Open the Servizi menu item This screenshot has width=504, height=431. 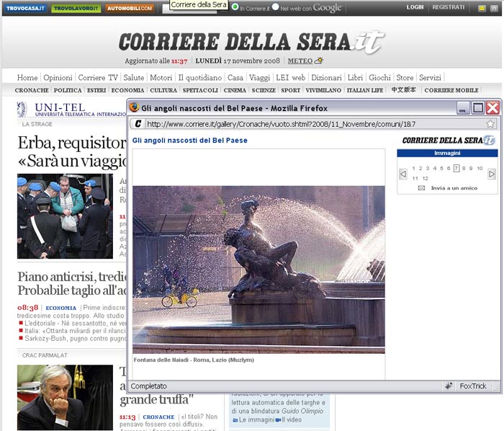[430, 78]
